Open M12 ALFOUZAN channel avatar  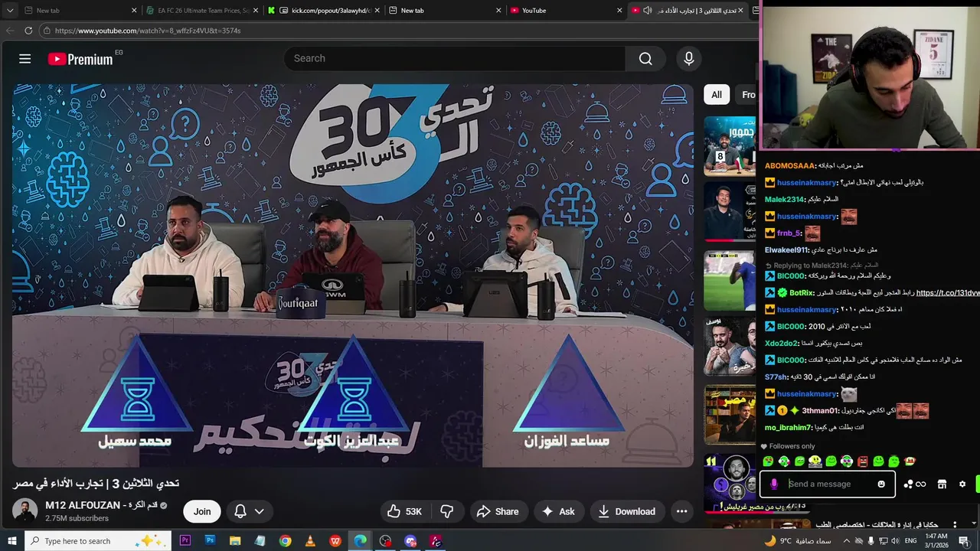pos(24,511)
